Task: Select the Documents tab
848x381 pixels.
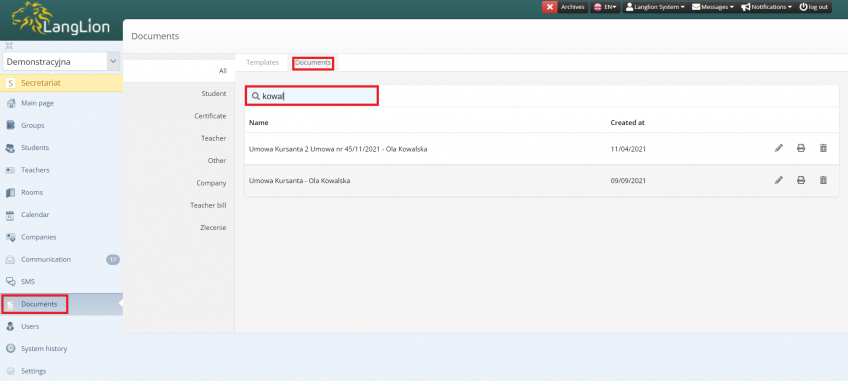Action: pos(313,63)
